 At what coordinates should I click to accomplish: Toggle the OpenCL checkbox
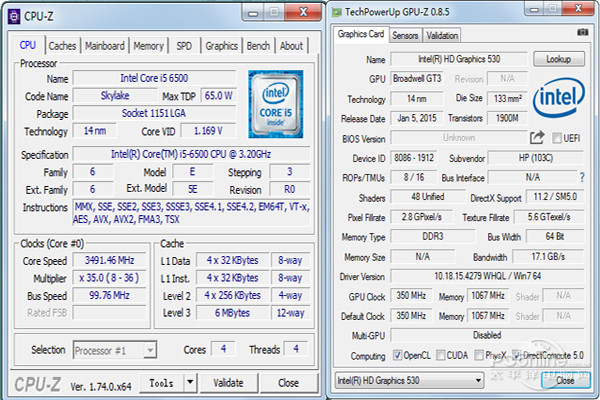tap(397, 356)
